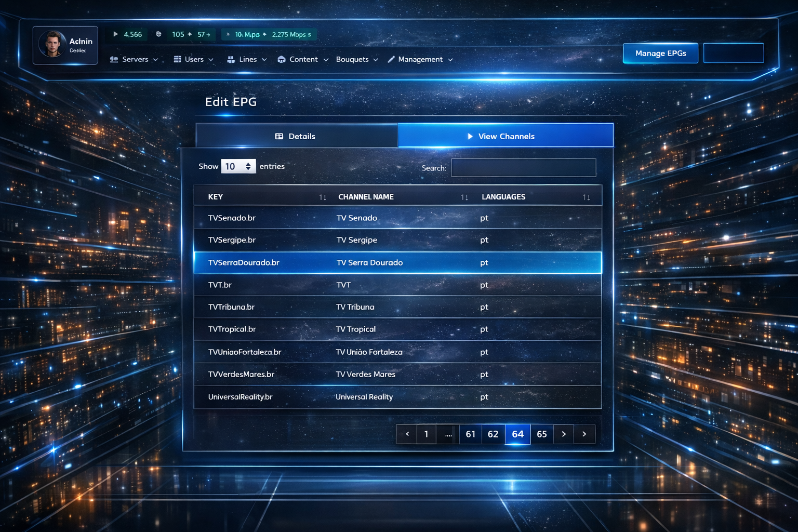The height and width of the screenshot is (532, 798).
Task: Click the Lines menu icon
Action: (231, 59)
